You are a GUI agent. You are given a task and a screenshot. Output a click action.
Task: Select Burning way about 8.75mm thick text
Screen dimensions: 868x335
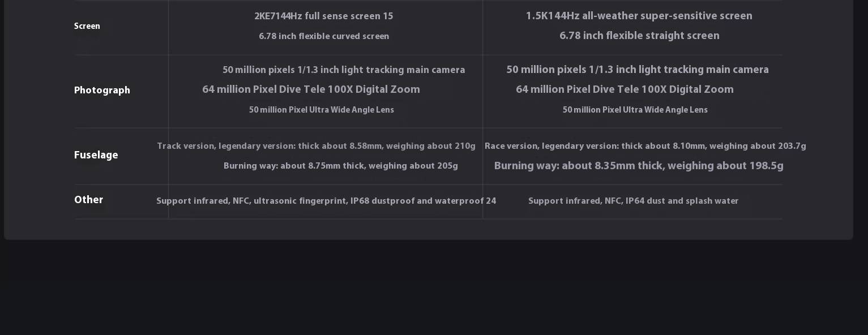pos(340,166)
